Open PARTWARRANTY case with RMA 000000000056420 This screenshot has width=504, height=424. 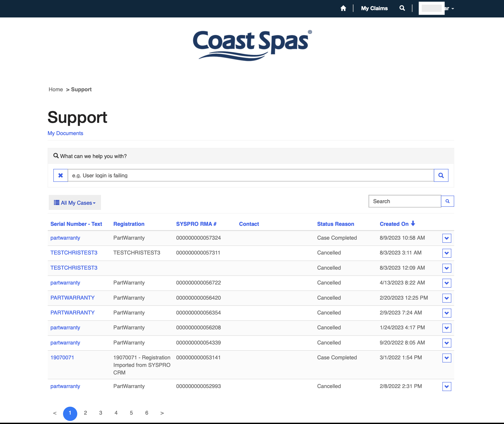(x=73, y=298)
